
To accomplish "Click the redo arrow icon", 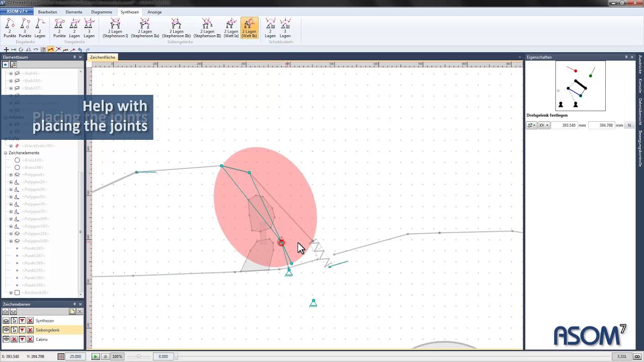I will pos(88,49).
